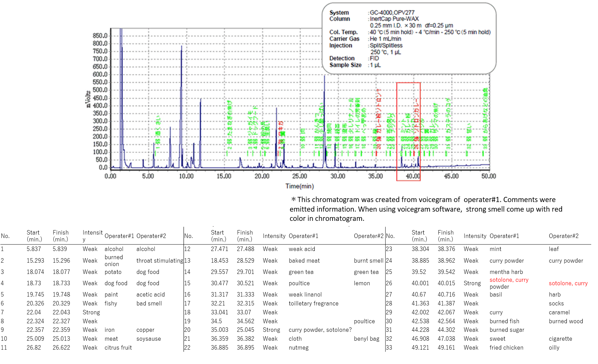Select the 'cigarette' Operater#2 cell

560,339
